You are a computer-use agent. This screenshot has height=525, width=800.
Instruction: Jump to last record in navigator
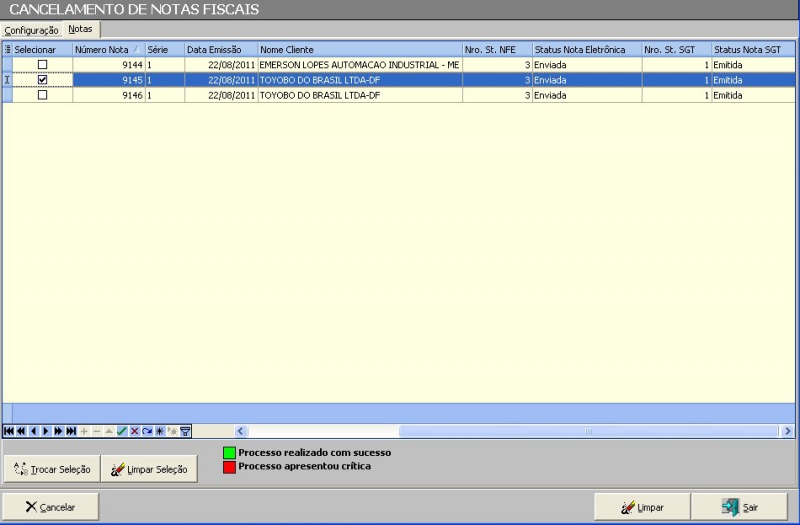pos(71,431)
